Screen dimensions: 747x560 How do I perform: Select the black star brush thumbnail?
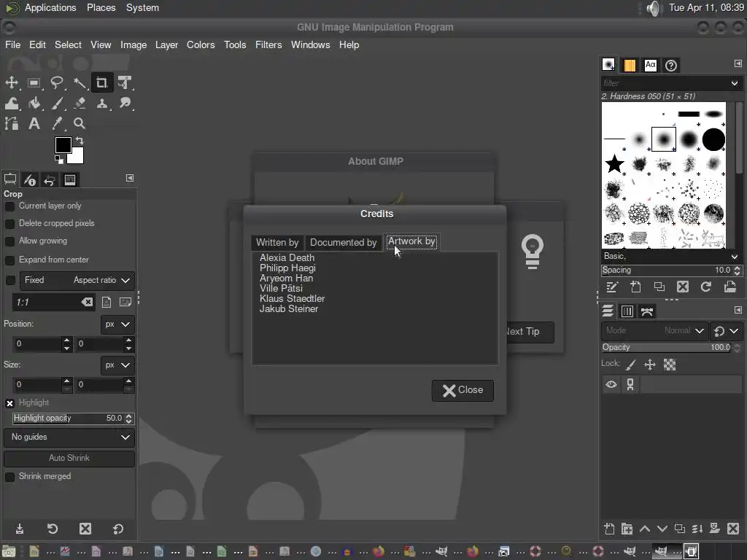614,164
